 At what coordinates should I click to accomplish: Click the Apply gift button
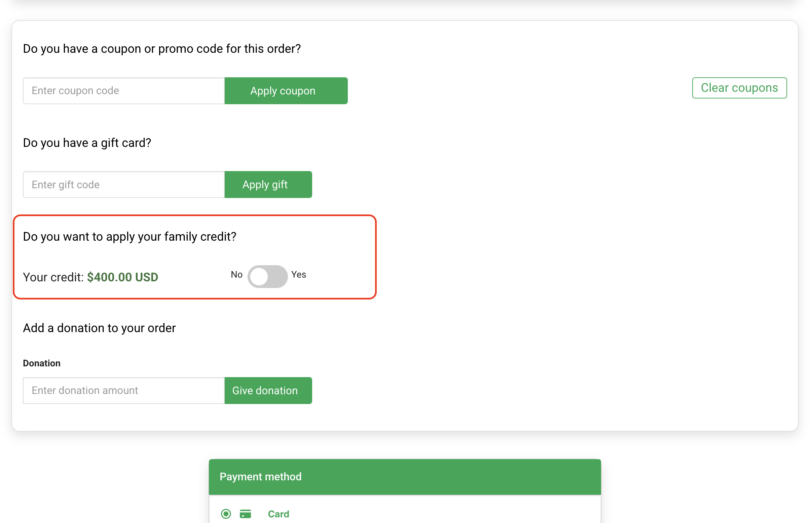coord(268,185)
